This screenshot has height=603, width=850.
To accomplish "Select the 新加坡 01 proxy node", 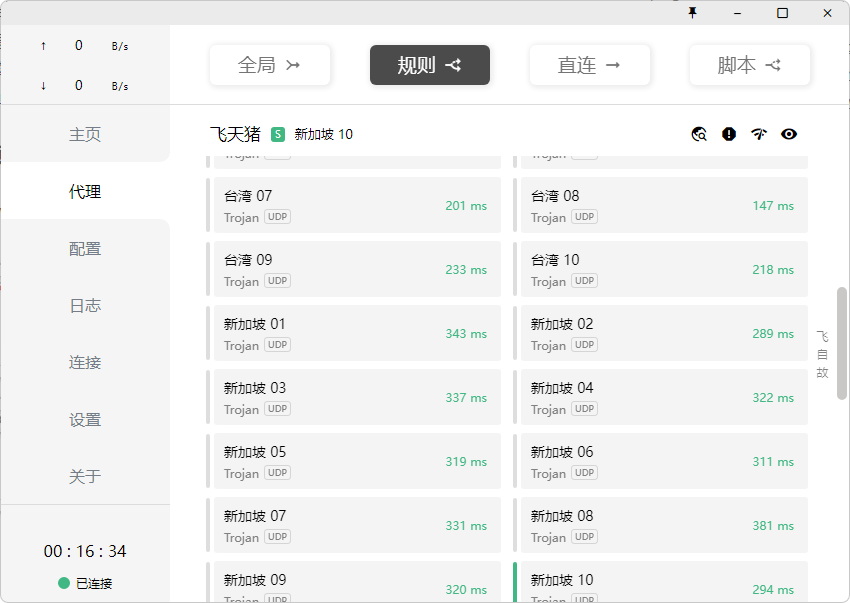I will point(357,334).
